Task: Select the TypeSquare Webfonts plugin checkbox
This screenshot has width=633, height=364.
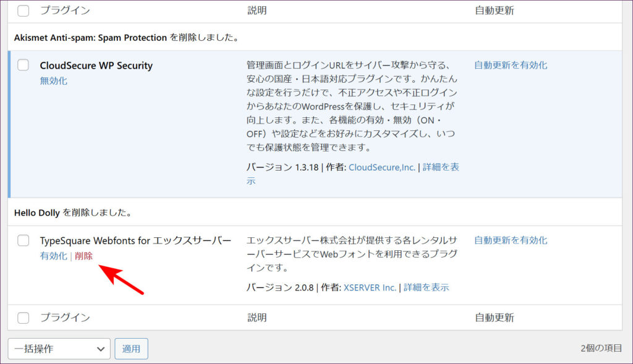Action: pyautogui.click(x=23, y=240)
